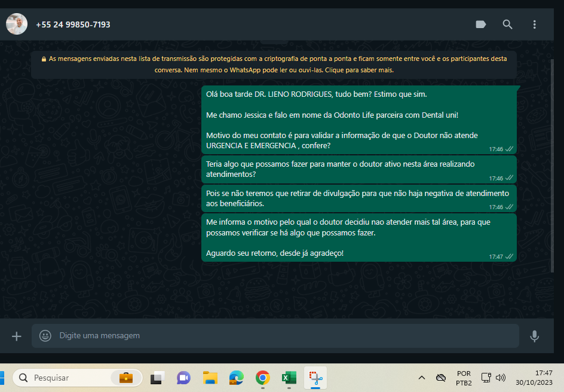Click double-check ticks on 17:47 message

[509, 256]
